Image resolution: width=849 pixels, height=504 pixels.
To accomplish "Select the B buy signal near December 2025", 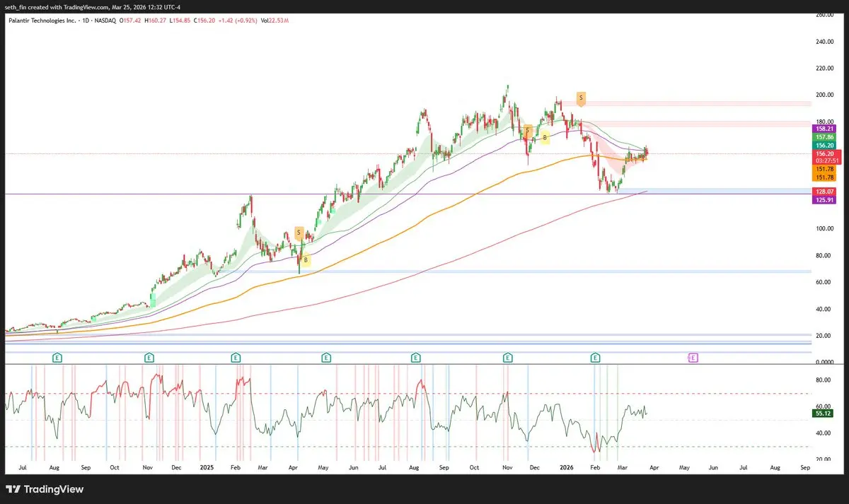I will [x=545, y=138].
